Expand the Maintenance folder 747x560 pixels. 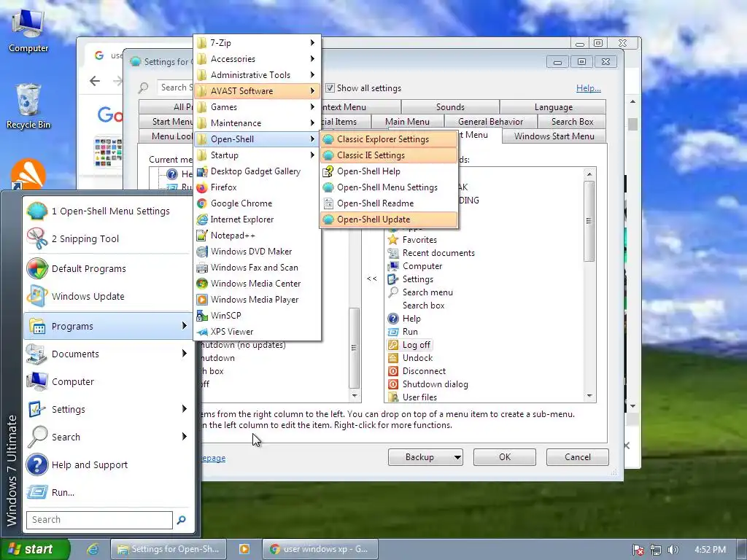point(258,122)
